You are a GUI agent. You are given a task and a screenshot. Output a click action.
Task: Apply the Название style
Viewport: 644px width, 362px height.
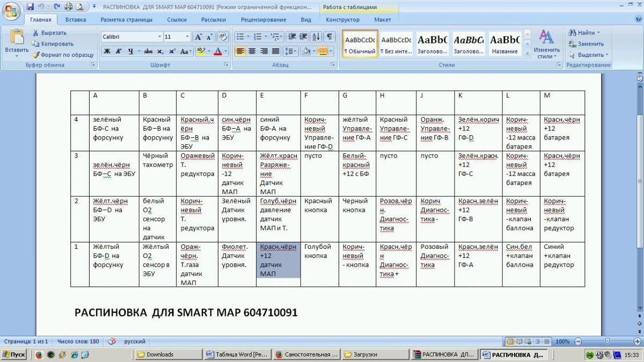click(x=505, y=44)
